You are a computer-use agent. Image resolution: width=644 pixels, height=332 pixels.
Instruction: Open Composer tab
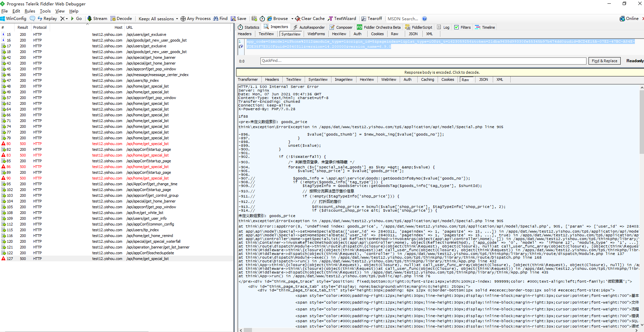[x=341, y=27]
